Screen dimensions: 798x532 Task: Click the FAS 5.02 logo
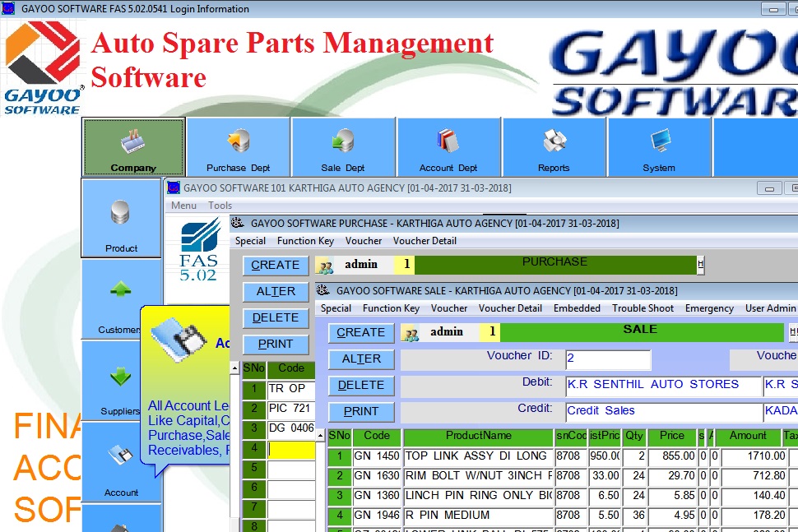199,250
